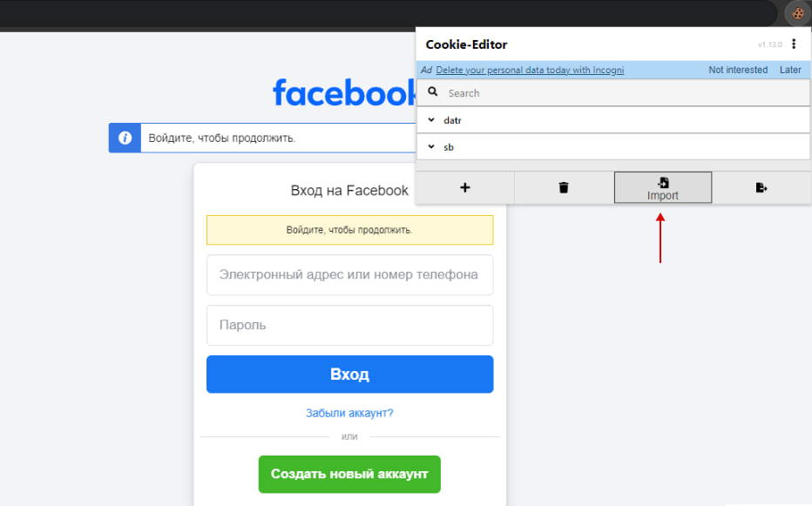Click the facebook logo
This screenshot has width=812, height=506.
344,92
